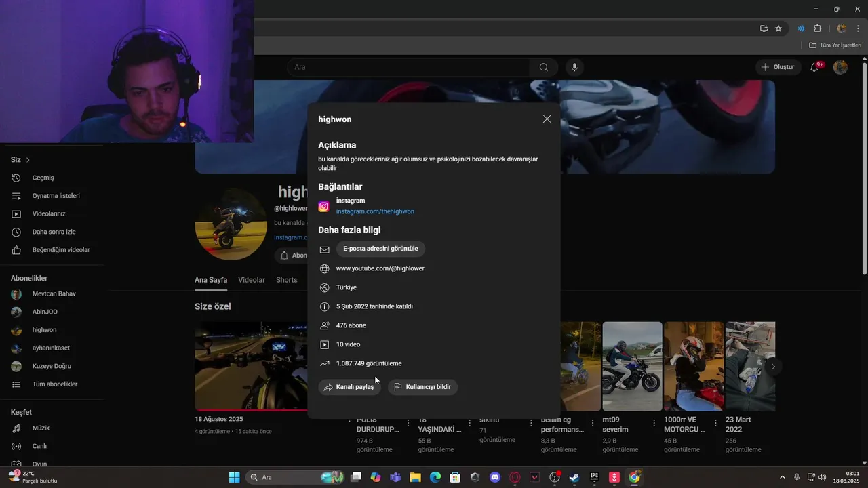868x488 pixels.
Task: Click install app icon in address bar
Action: pyautogui.click(x=764, y=28)
